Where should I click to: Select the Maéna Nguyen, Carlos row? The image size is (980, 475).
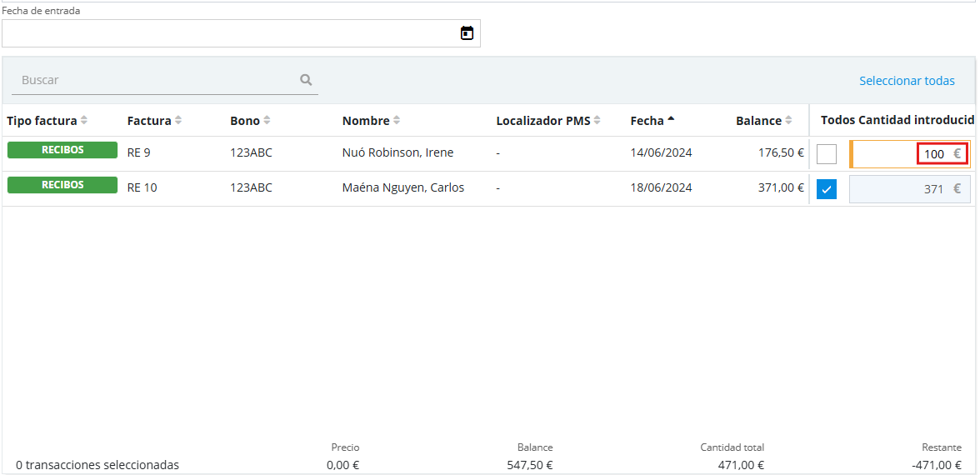point(402,188)
